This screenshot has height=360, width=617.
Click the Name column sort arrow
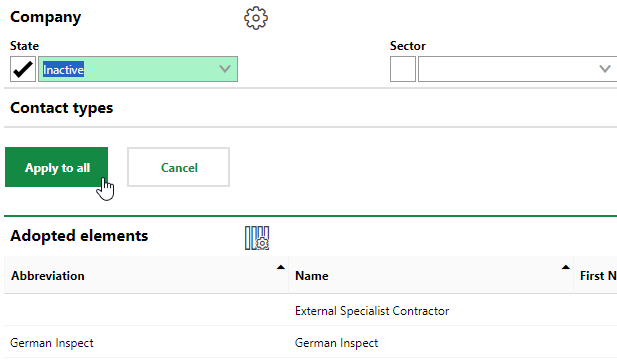565,267
